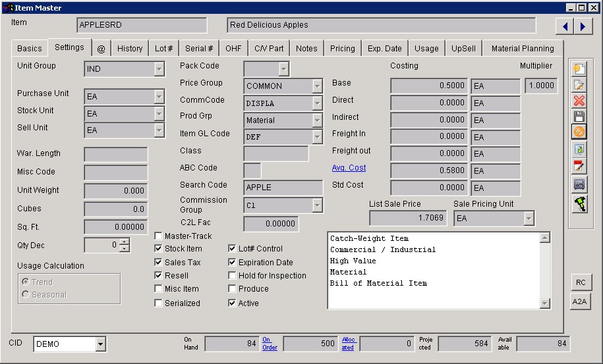
Task: Click the orange cancel circle icon
Action: tap(579, 132)
